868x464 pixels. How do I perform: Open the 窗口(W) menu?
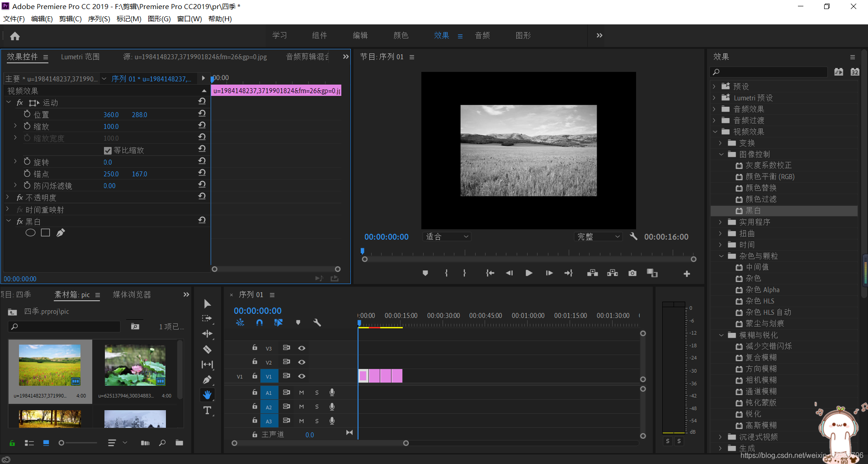click(189, 19)
